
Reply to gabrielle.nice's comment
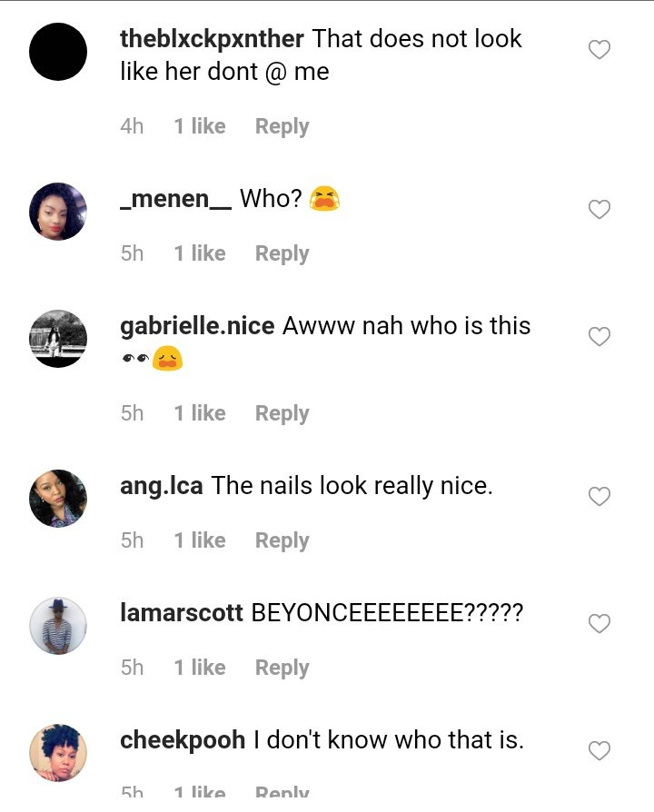coord(282,413)
